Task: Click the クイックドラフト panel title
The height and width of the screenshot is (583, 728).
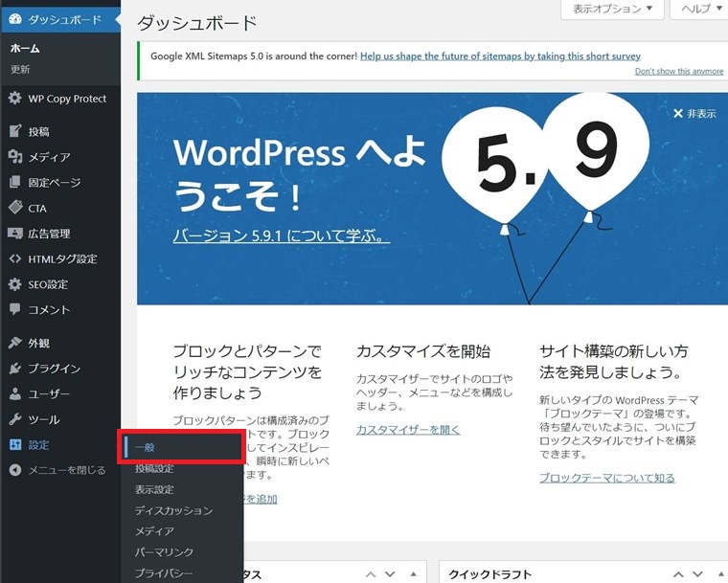Action: pos(489,574)
